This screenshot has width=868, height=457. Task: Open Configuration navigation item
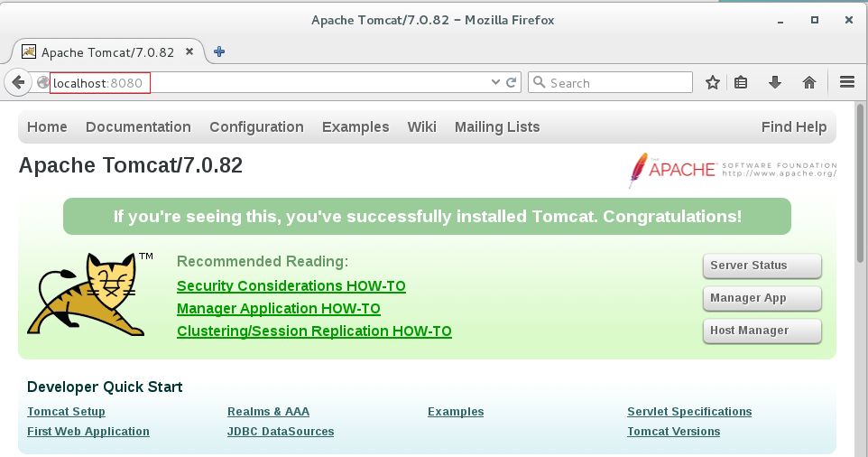tap(256, 126)
